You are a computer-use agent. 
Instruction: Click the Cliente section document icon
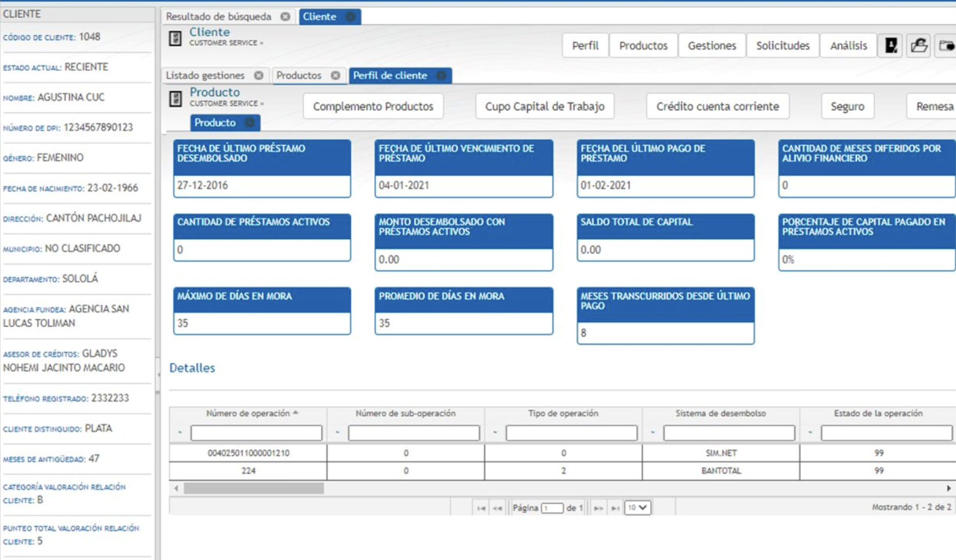tap(175, 38)
